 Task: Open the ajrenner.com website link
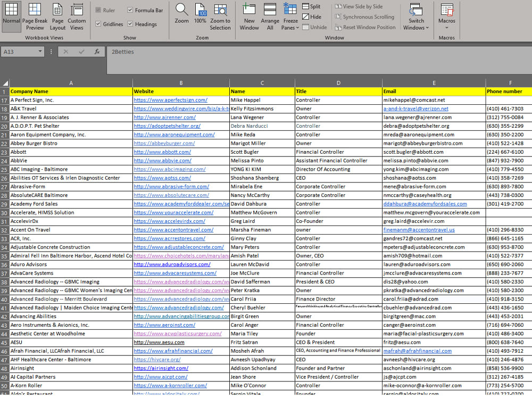click(x=164, y=118)
